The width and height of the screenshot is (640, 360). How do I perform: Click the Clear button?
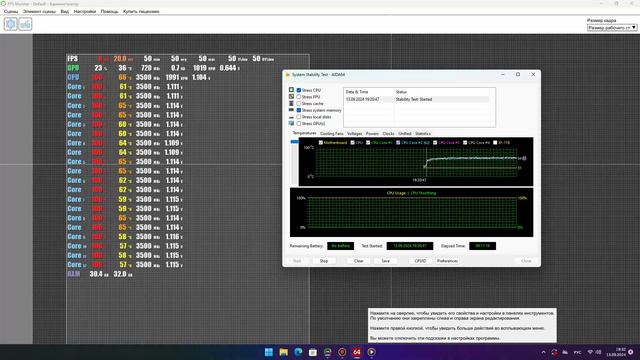(x=358, y=260)
